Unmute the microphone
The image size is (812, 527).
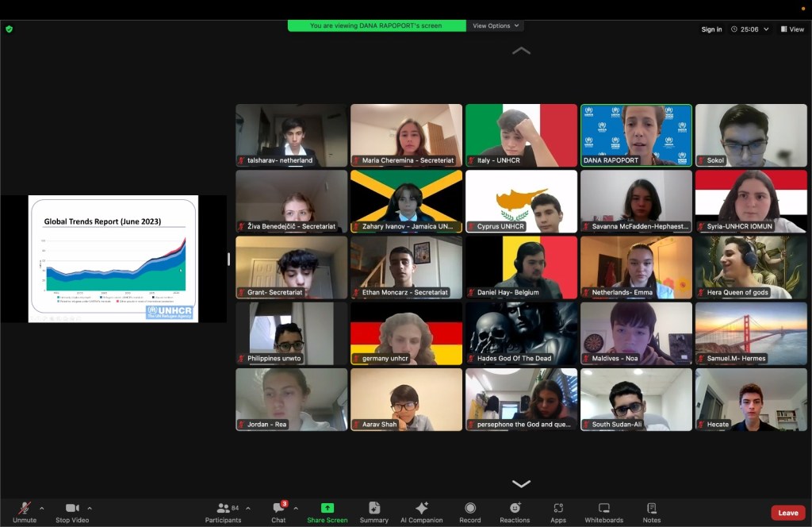[25, 512]
